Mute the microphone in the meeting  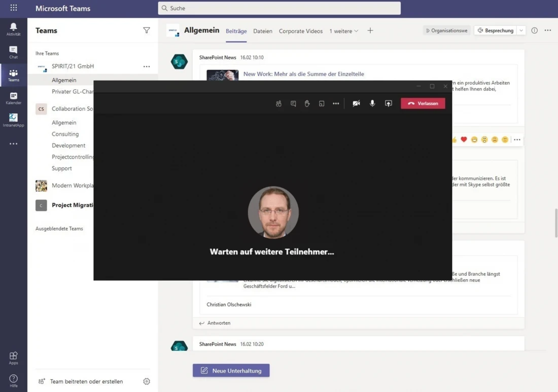click(x=372, y=103)
